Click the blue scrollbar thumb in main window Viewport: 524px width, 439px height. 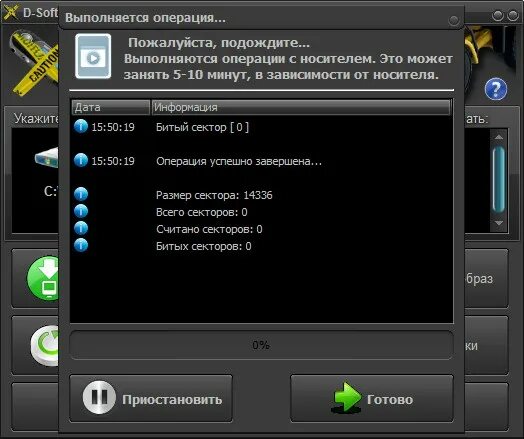(499, 179)
